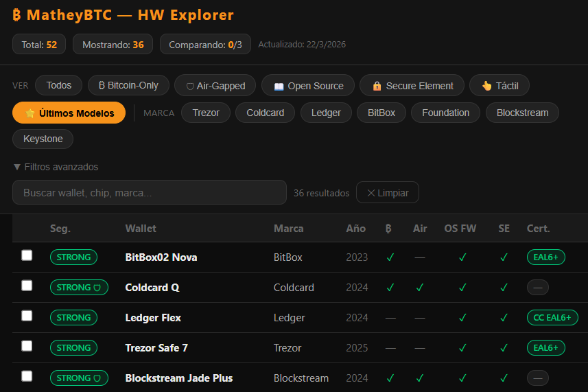Viewport: 588px width, 392px height.
Task: Filter by Coldcard brand
Action: point(265,113)
